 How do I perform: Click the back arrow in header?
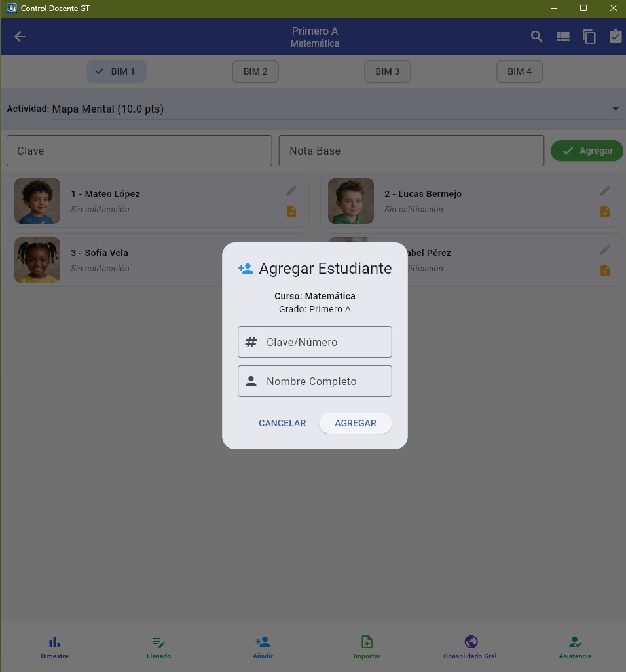(x=20, y=37)
